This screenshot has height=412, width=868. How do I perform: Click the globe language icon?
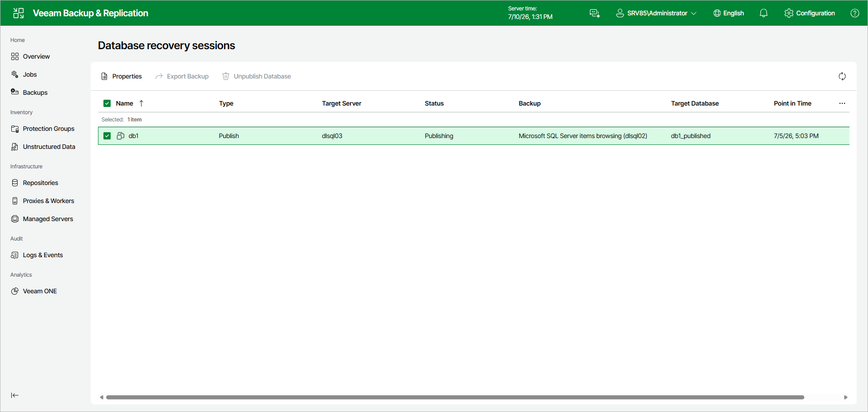[717, 13]
